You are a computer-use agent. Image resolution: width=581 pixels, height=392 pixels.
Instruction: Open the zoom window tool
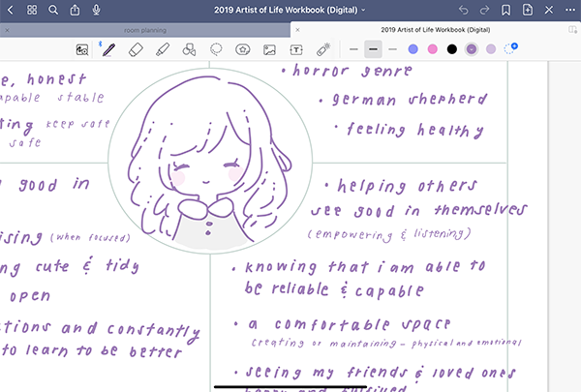(x=83, y=48)
